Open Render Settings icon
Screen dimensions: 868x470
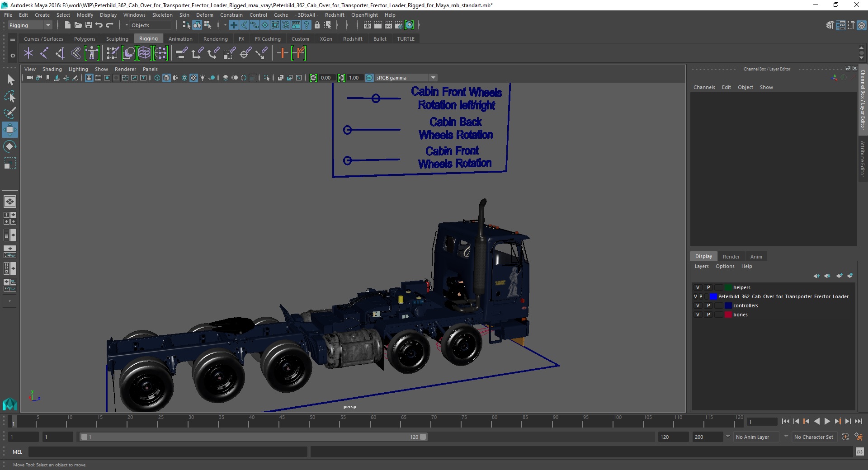click(399, 25)
